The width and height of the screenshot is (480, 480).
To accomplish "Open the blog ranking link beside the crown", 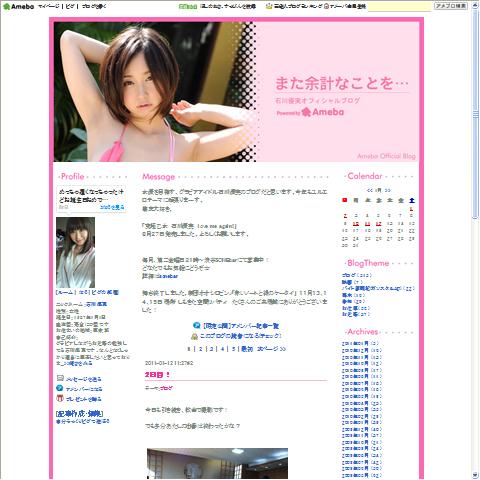I will tap(298, 6).
